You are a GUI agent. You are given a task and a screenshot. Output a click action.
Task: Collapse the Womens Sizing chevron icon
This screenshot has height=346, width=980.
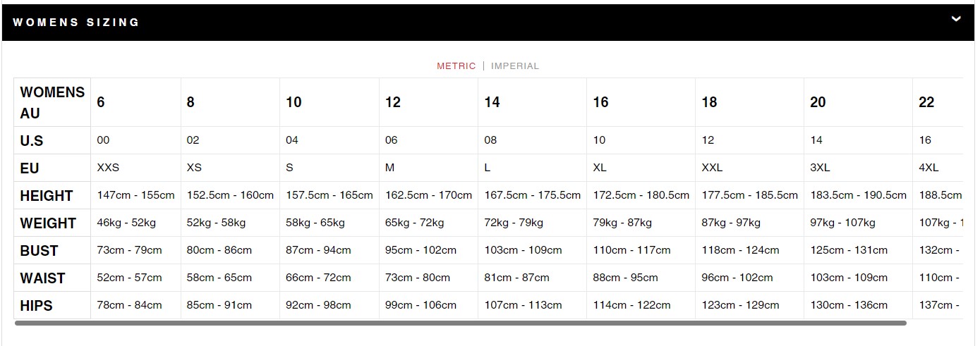pos(956,19)
